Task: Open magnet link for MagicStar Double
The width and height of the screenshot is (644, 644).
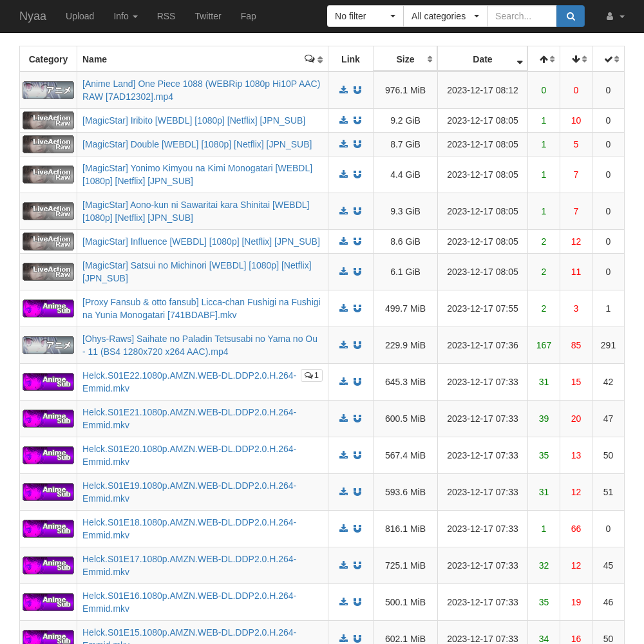Action: [357, 144]
